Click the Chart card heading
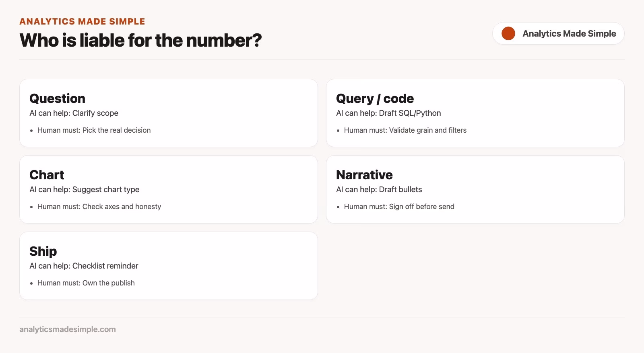 (47, 175)
